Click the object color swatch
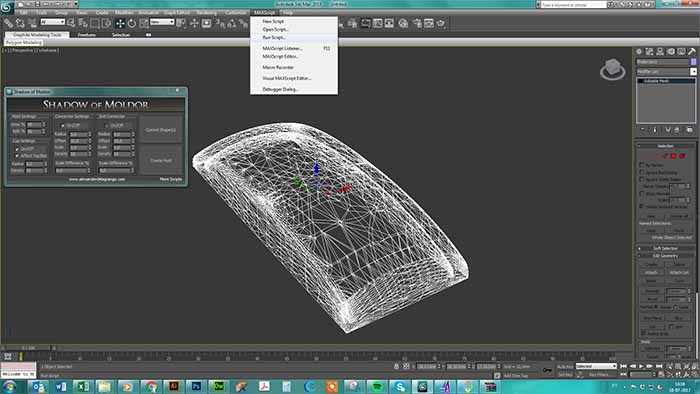 693,62
